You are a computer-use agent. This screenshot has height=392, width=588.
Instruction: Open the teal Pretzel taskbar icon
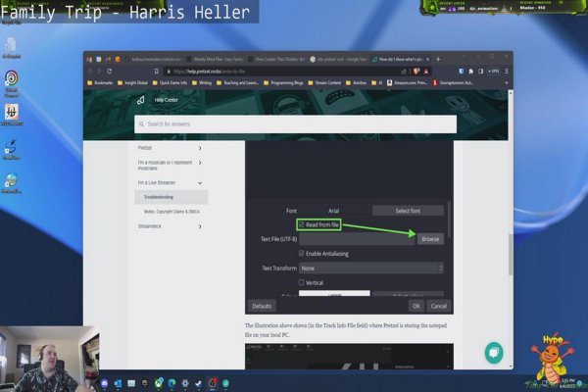click(x=225, y=383)
